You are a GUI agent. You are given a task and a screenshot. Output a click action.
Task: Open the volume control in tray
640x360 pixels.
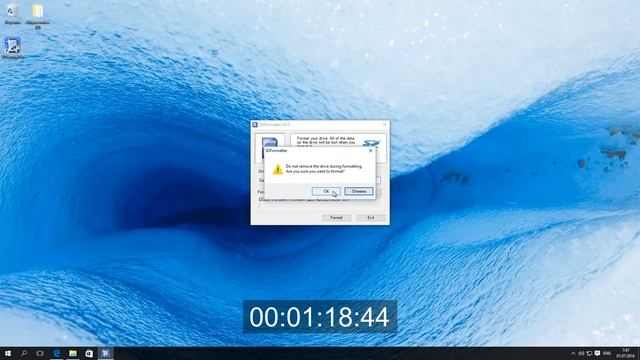582,353
